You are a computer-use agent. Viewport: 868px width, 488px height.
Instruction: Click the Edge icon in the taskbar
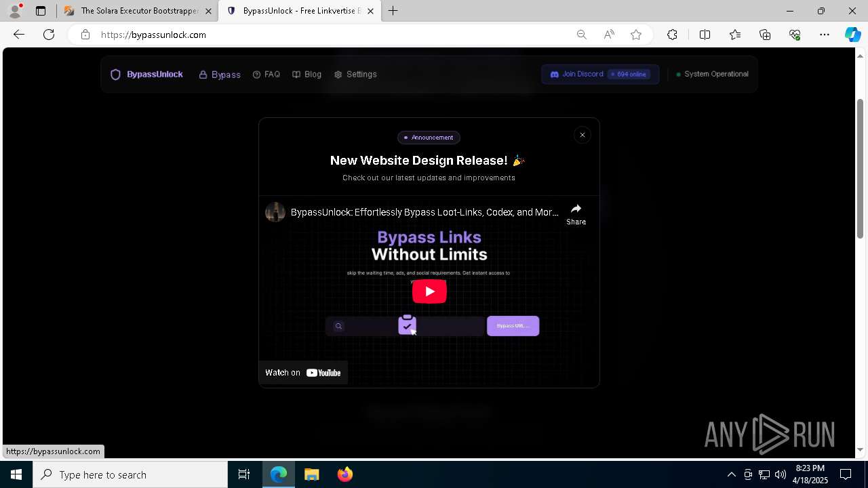point(279,474)
